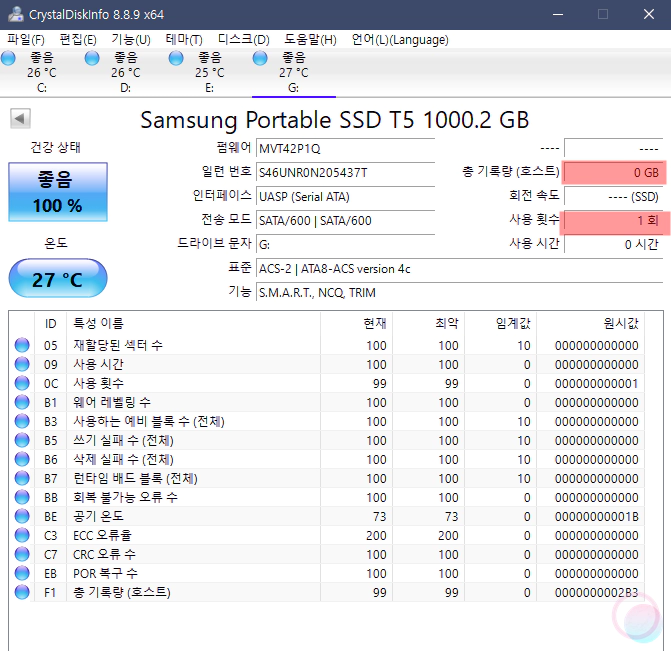
Task: Click raw value 000000000001 in row 0C
Action: (x=597, y=383)
